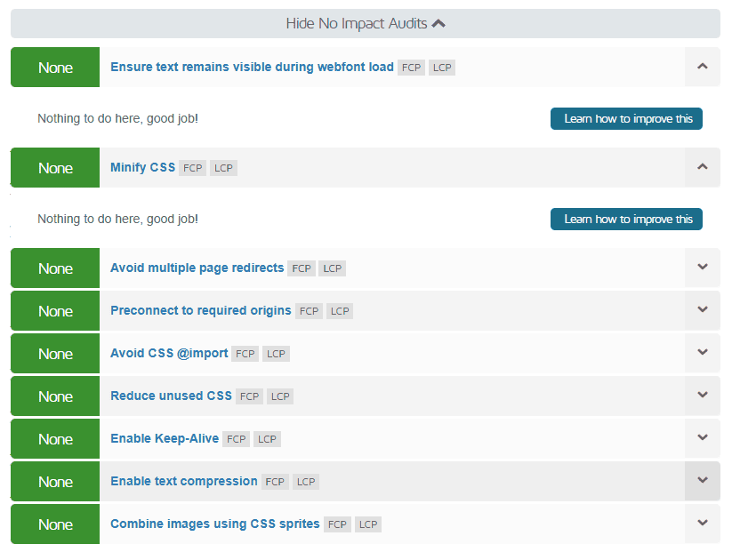Expand Avoid multiple page redirects chevron
Viewport: 732px width, 560px height.
[x=702, y=268]
